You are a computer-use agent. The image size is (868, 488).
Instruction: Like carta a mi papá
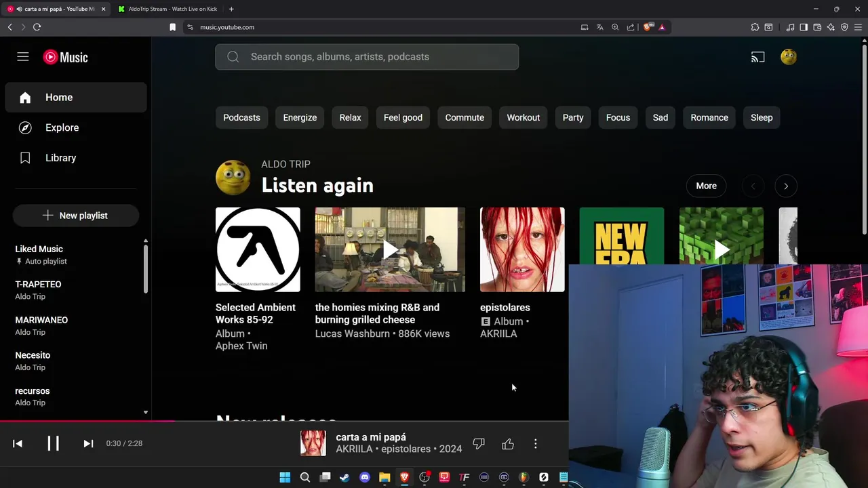(508, 444)
